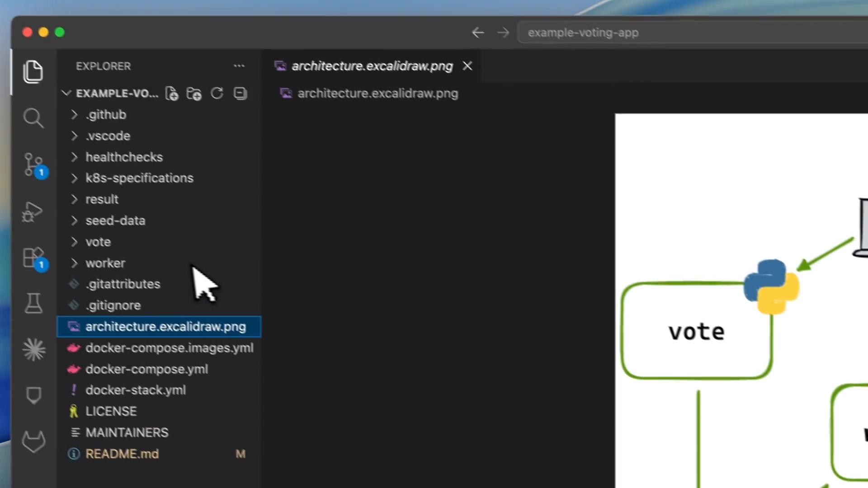Viewport: 868px width, 488px height.
Task: Expand the worker folder
Action: (x=159, y=263)
